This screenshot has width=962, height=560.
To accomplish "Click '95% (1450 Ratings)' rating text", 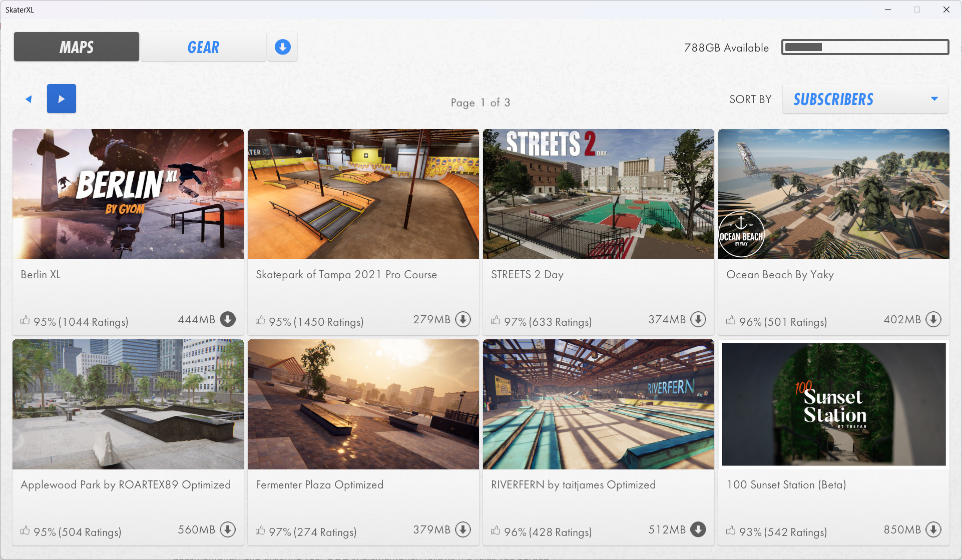I will coord(316,322).
